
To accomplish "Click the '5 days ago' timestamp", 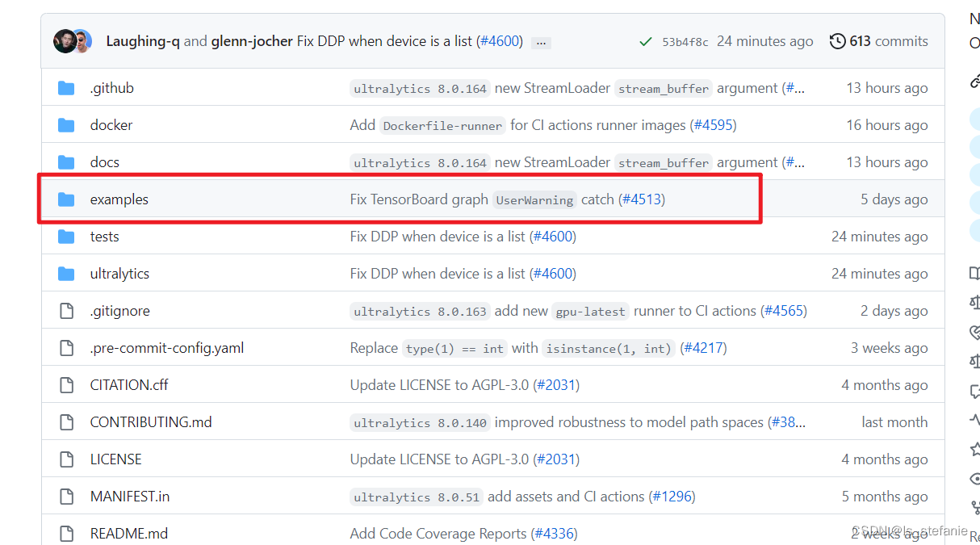I will (894, 199).
